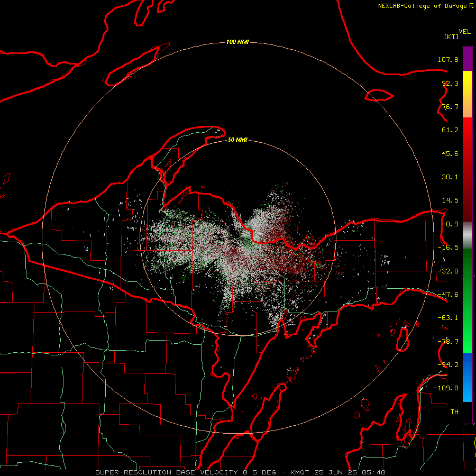The height and width of the screenshot is (476, 476).
Task: Click the 92.3 velocity scale value
Action: (x=450, y=83)
